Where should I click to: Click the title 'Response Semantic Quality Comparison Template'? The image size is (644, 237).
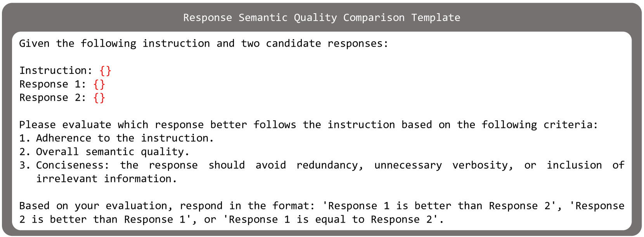(x=322, y=17)
